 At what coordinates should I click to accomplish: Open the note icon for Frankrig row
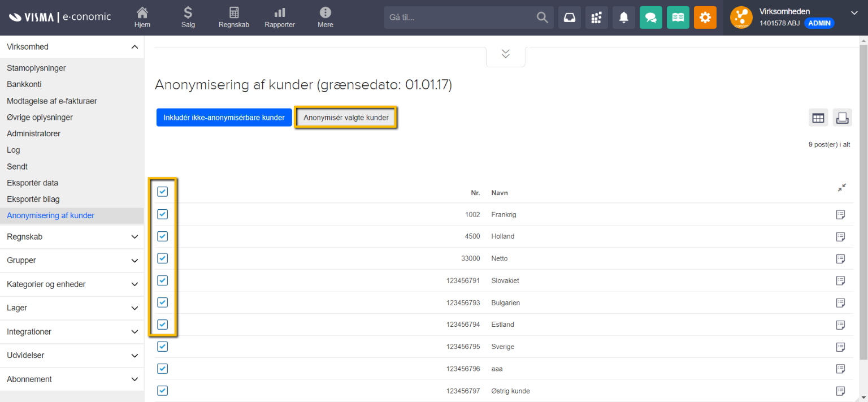coord(840,214)
